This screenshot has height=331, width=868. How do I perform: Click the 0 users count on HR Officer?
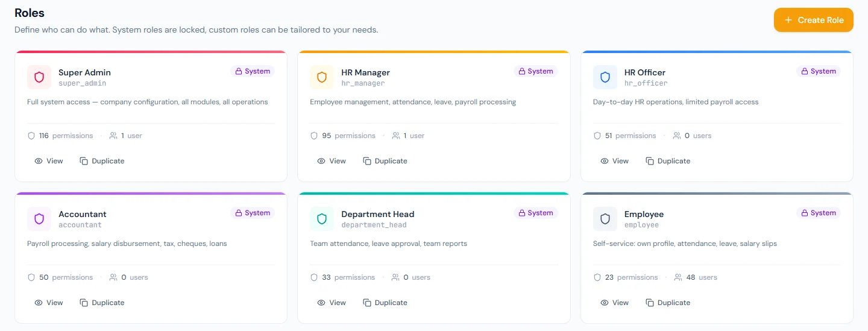pos(692,136)
